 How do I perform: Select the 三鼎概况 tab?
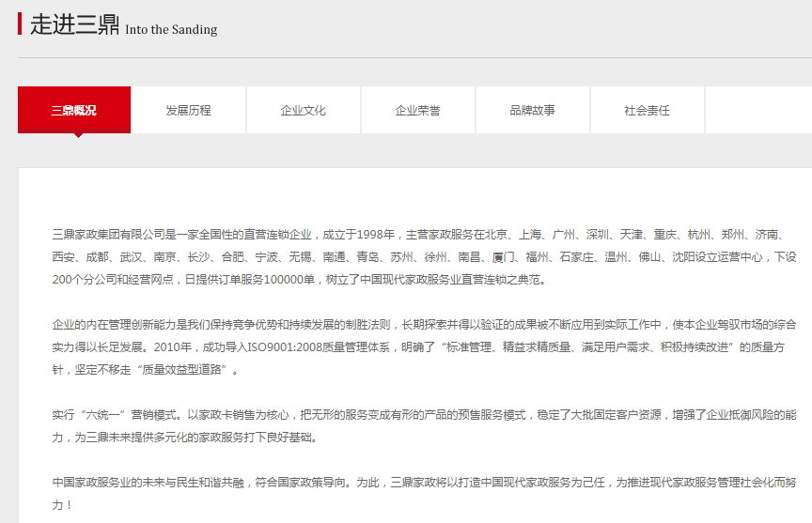click(74, 110)
